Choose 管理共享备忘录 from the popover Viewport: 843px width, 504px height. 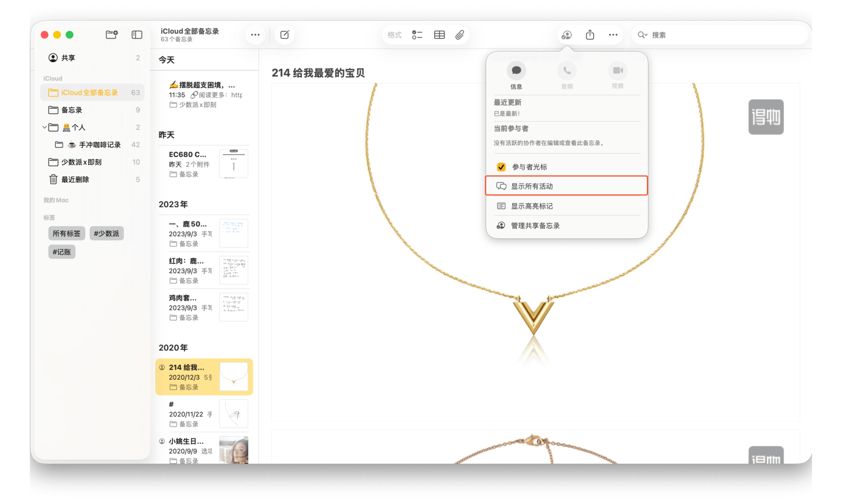(566, 225)
